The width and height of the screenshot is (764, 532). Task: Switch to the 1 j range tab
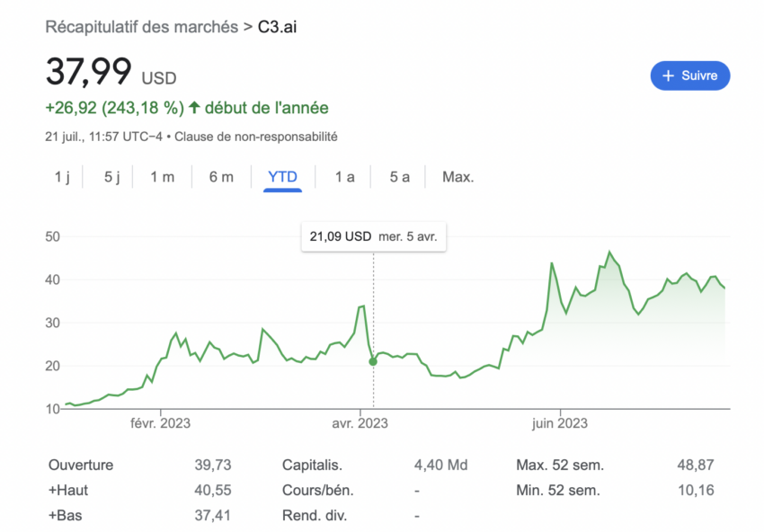click(62, 177)
